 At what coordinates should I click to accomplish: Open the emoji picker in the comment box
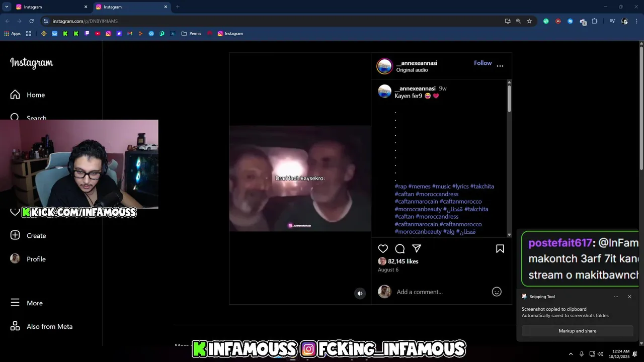point(497,292)
